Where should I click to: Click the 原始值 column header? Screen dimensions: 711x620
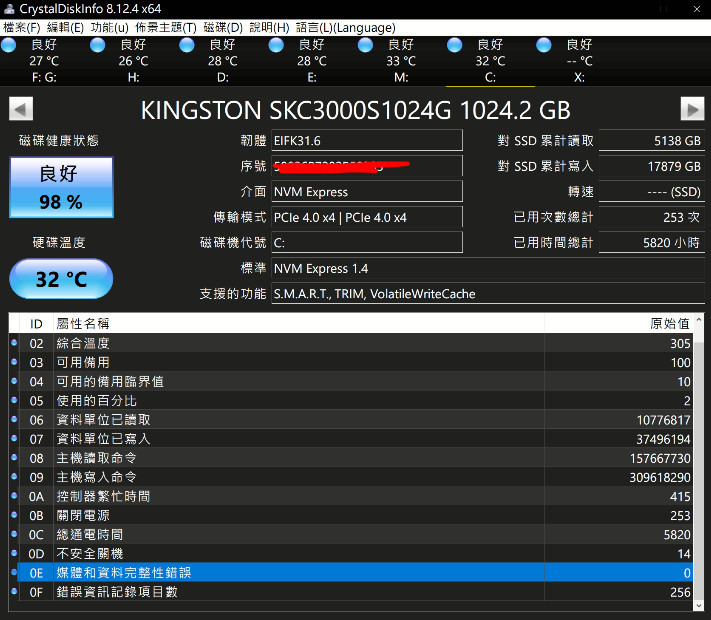coord(618,323)
